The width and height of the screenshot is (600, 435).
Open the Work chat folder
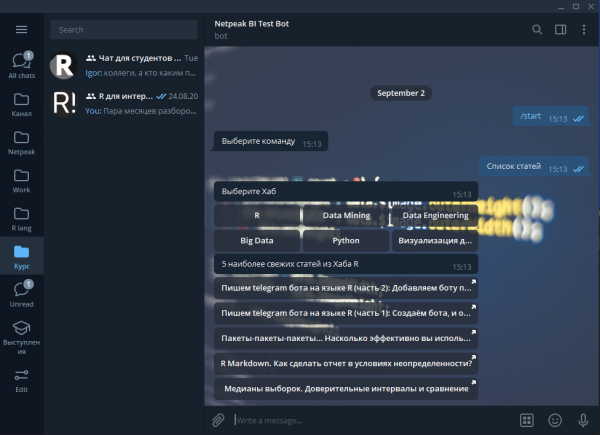[21, 181]
